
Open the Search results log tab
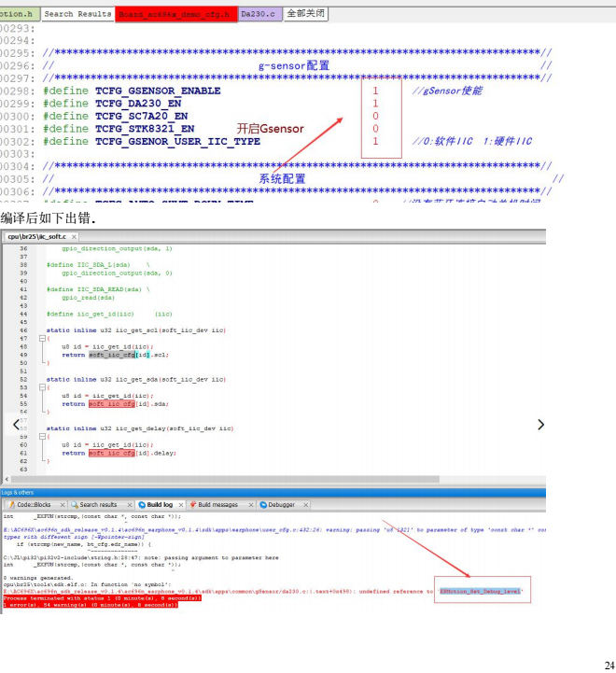click(x=98, y=505)
